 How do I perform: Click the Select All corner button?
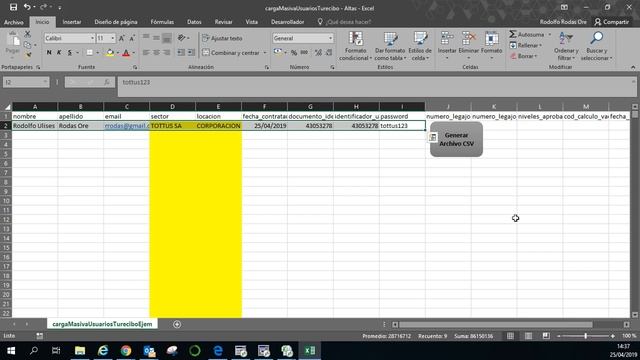[x=7, y=107]
